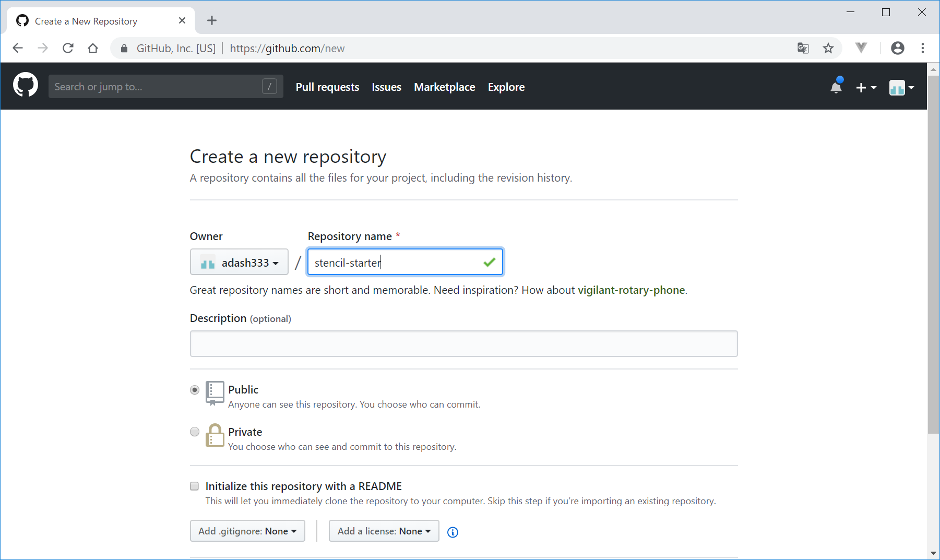Open GitHub notifications bell

[x=836, y=86]
